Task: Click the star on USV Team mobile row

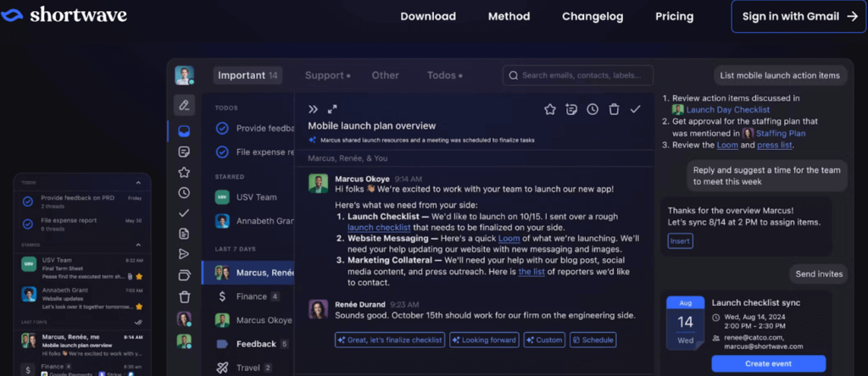Action: coord(139,275)
